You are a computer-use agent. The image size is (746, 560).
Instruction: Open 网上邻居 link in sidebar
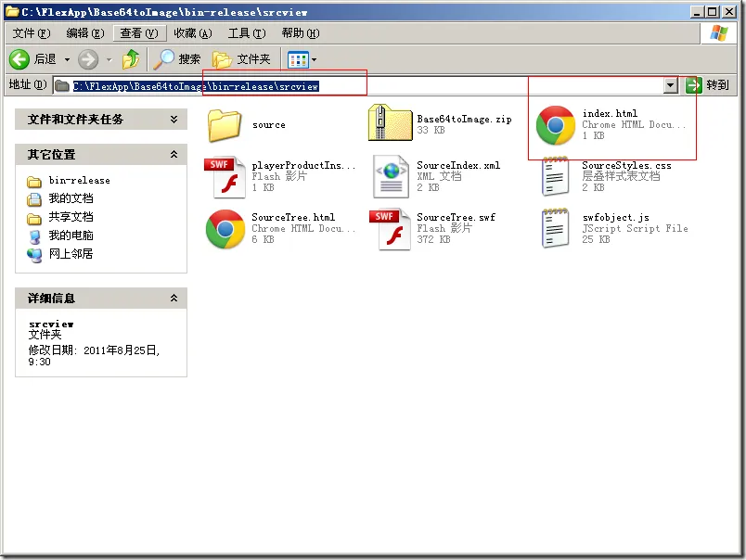coord(71,254)
